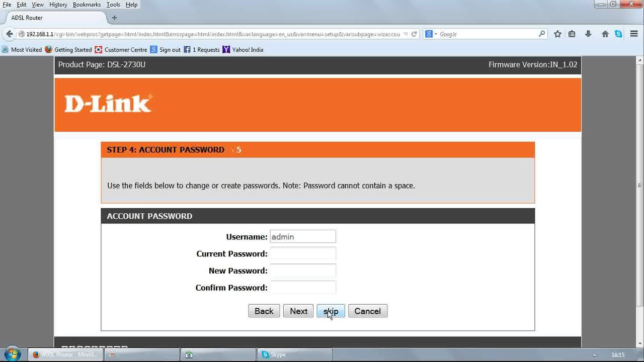Click STEP 4: ACCOUNT PASSWORD heading
Image resolution: width=644 pixels, height=362 pixels.
pos(166,150)
